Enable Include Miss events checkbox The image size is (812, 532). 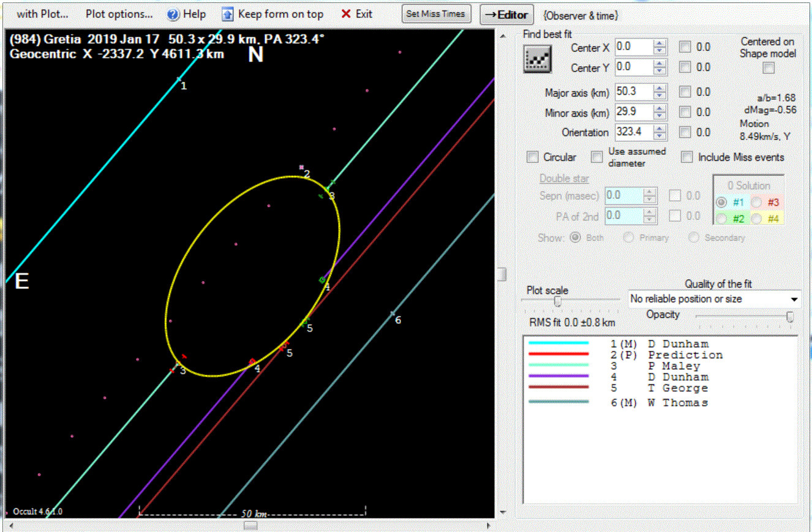687,157
